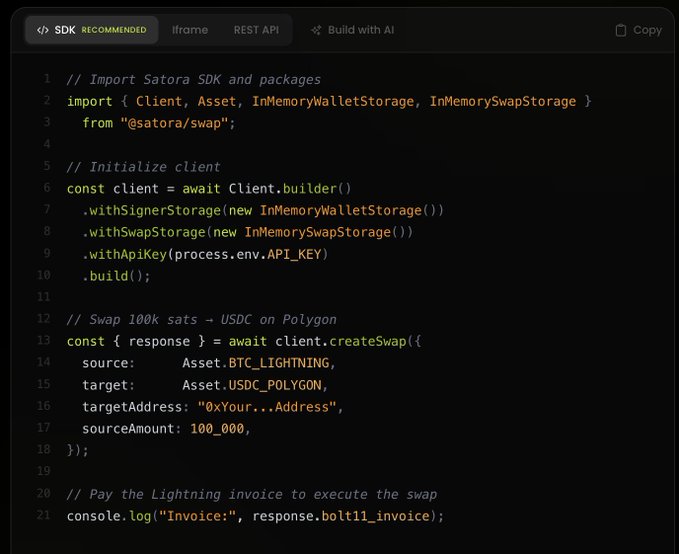
Task: Click "USDC_POLYGON" asset value
Action: (x=275, y=385)
